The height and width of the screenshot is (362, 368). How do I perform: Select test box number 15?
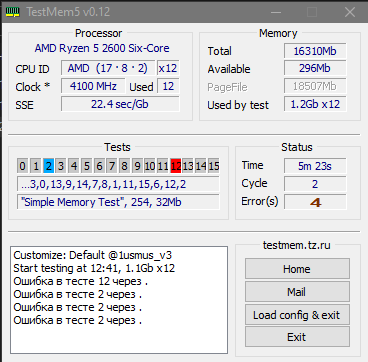[214, 166]
